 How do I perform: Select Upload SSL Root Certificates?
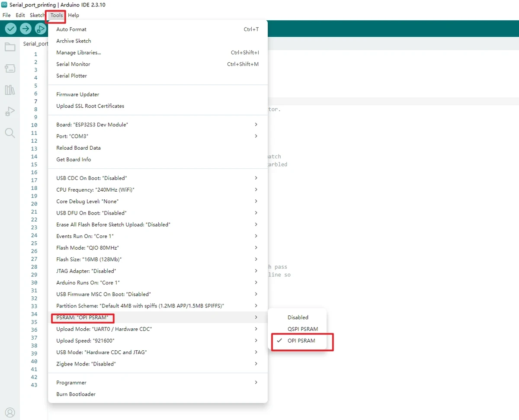click(158, 106)
